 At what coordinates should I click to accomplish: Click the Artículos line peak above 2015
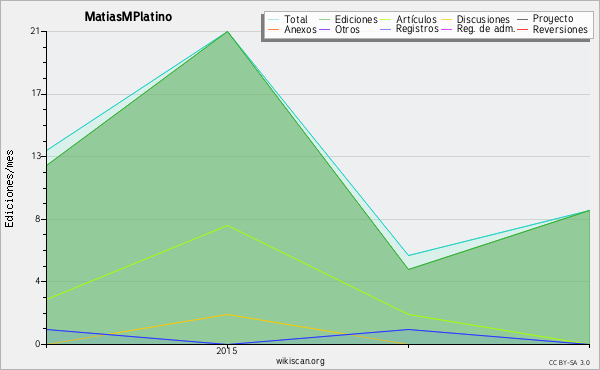click(227, 225)
